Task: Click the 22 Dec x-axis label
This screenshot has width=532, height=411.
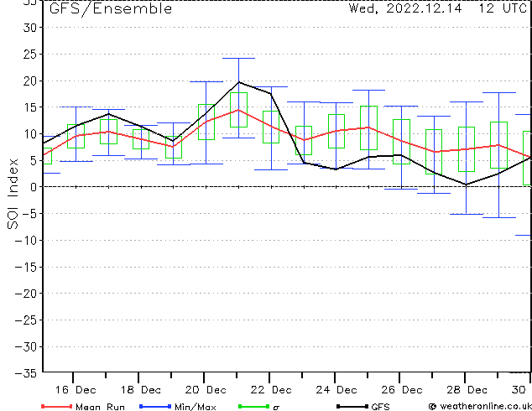Action: click(271, 390)
